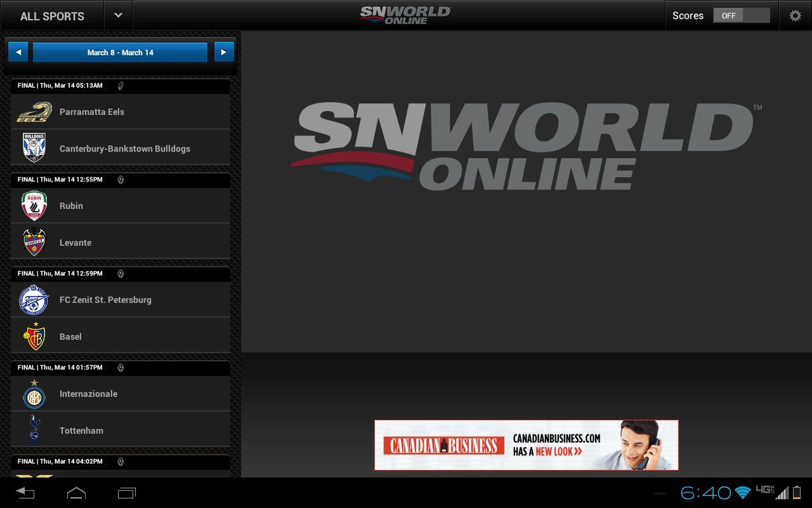The width and height of the screenshot is (812, 508).
Task: Click the Canterbury-Bankstown Bulldogs logo
Action: pos(34,148)
